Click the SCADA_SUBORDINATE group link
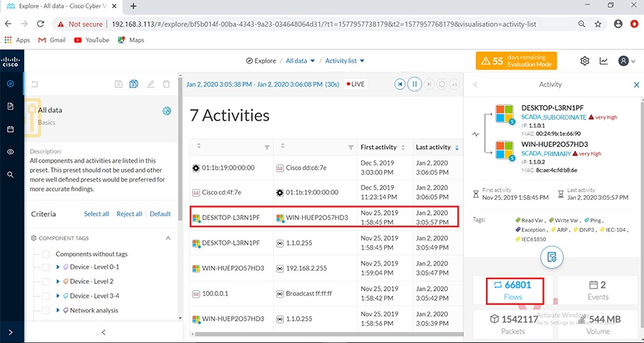Image resolution: width=644 pixels, height=343 pixels. point(554,117)
